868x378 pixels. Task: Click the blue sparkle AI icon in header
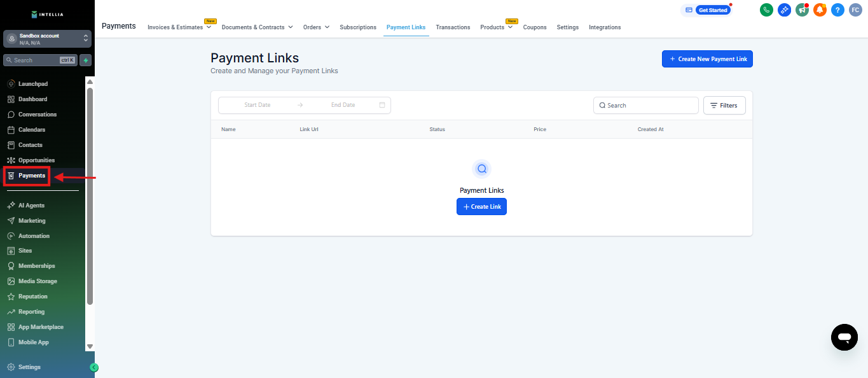tap(784, 10)
